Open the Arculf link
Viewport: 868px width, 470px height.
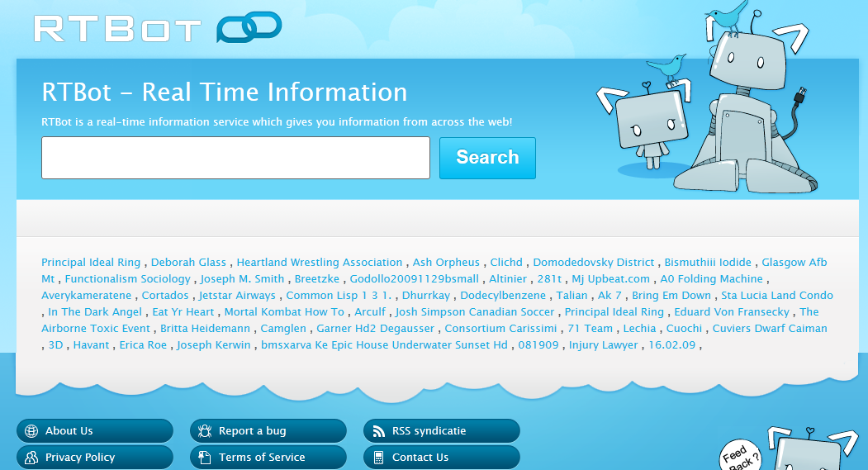[370, 312]
